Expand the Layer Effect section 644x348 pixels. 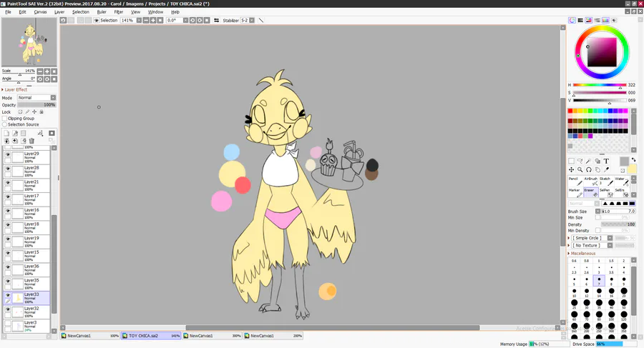click(x=15, y=89)
